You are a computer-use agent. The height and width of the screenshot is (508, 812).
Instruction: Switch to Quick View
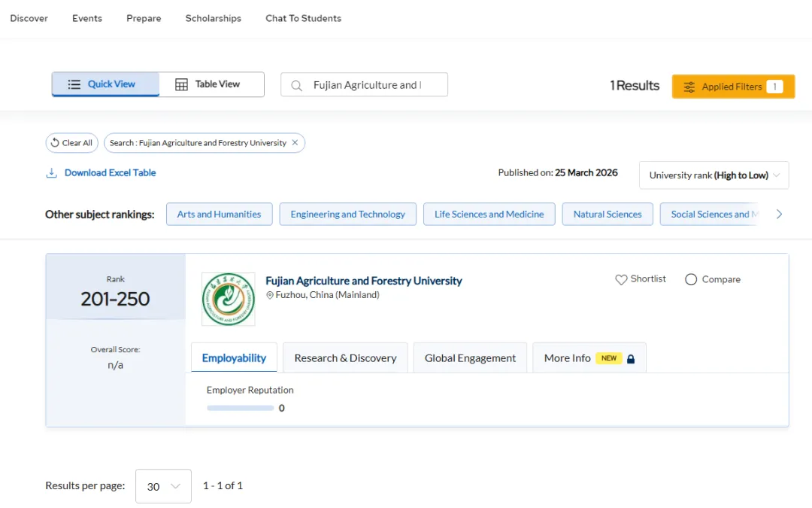point(106,84)
